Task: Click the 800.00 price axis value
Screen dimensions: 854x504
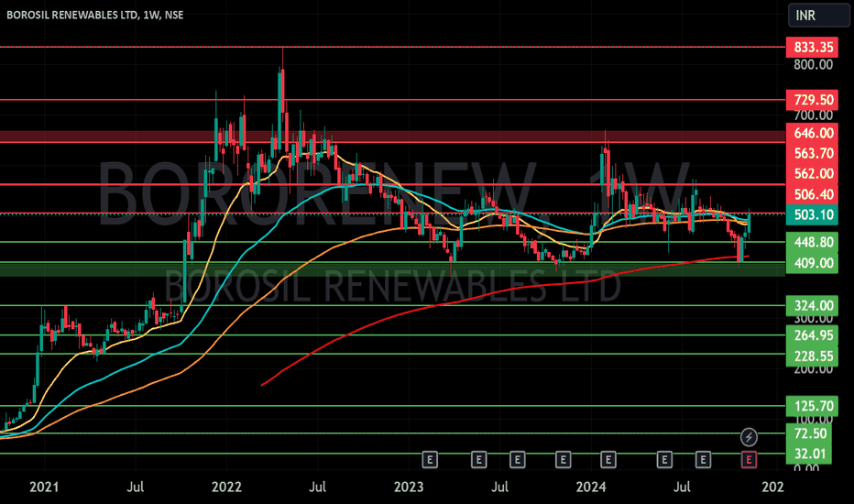Action: coord(813,65)
